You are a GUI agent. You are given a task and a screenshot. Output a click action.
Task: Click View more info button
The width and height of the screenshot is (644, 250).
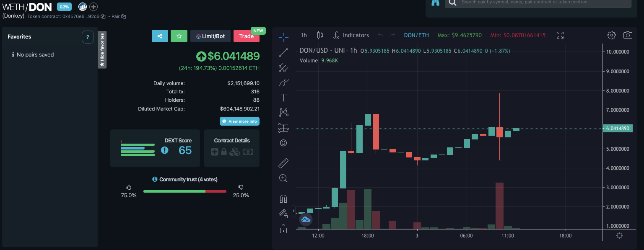click(239, 121)
